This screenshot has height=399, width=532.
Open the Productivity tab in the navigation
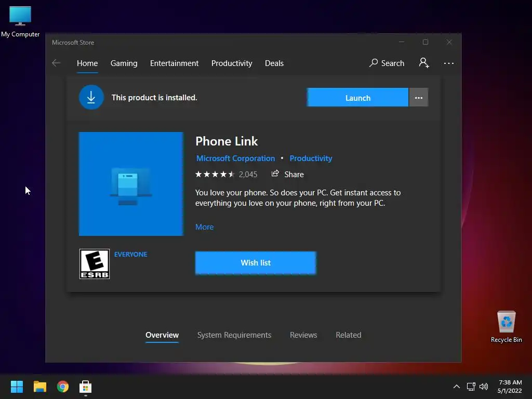coord(232,63)
